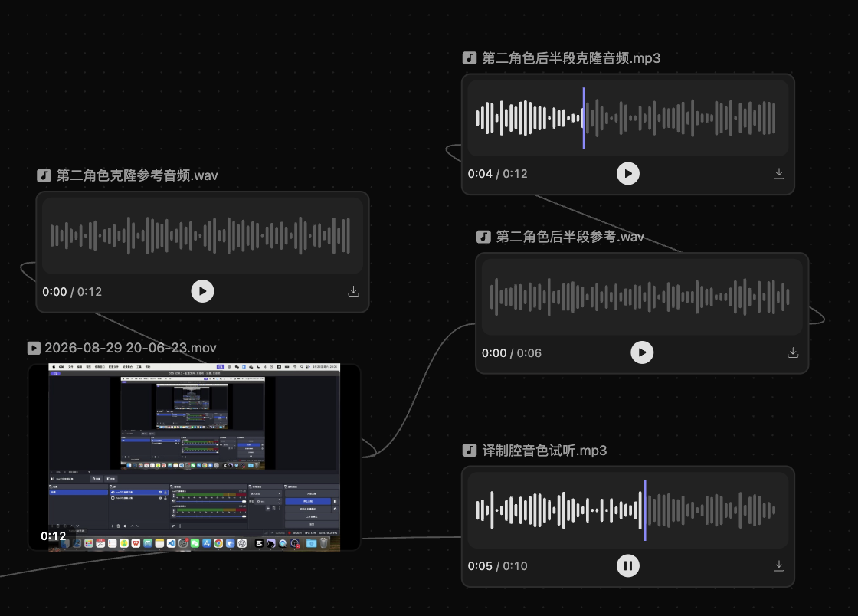Click music note icon beside 第二角色后半段克隆音频.mp3

(x=470, y=58)
